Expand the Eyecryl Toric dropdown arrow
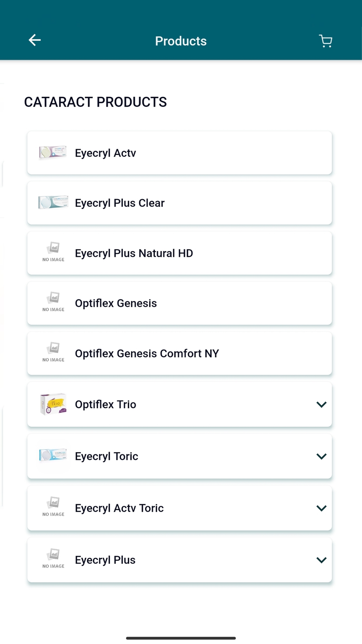The height and width of the screenshot is (644, 362). 321,456
